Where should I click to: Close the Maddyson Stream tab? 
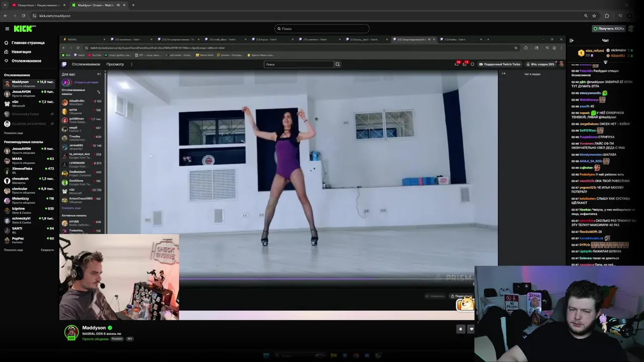pyautogui.click(x=124, y=5)
